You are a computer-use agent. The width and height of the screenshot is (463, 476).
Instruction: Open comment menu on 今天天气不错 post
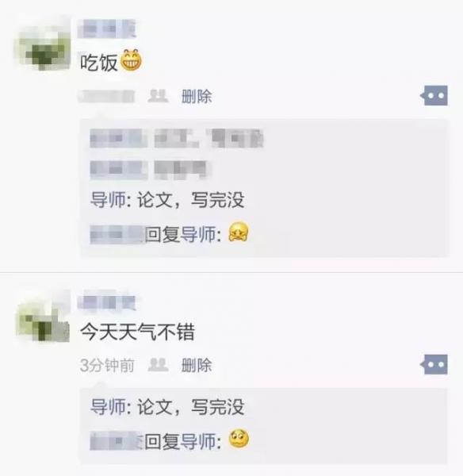[434, 364]
